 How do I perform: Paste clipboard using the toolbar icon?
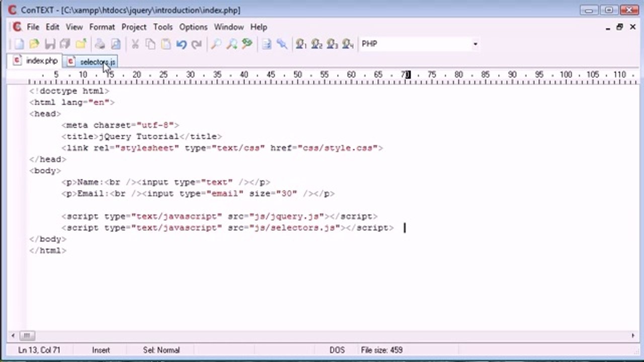click(x=166, y=44)
